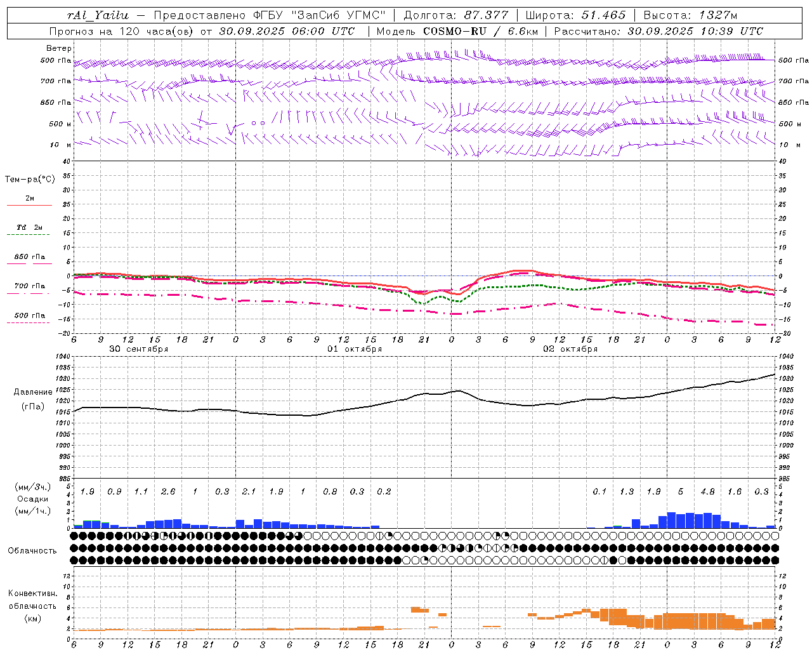
Task: Select the 0.8 precipitation total
Action: tap(330, 492)
